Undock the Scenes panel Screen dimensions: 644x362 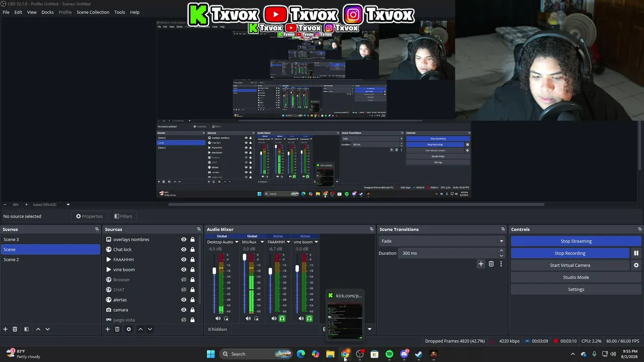coord(97,229)
